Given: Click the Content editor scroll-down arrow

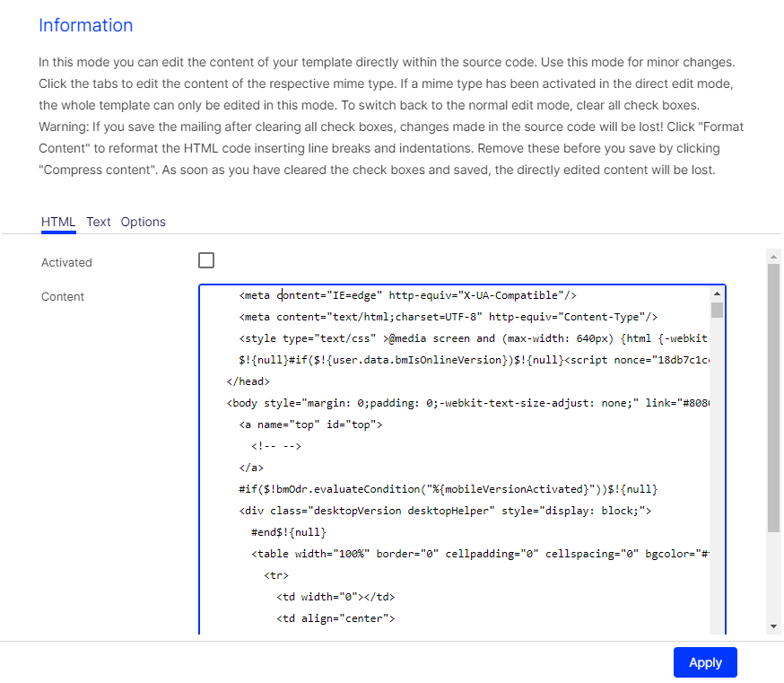Looking at the screenshot, I should point(717,626).
